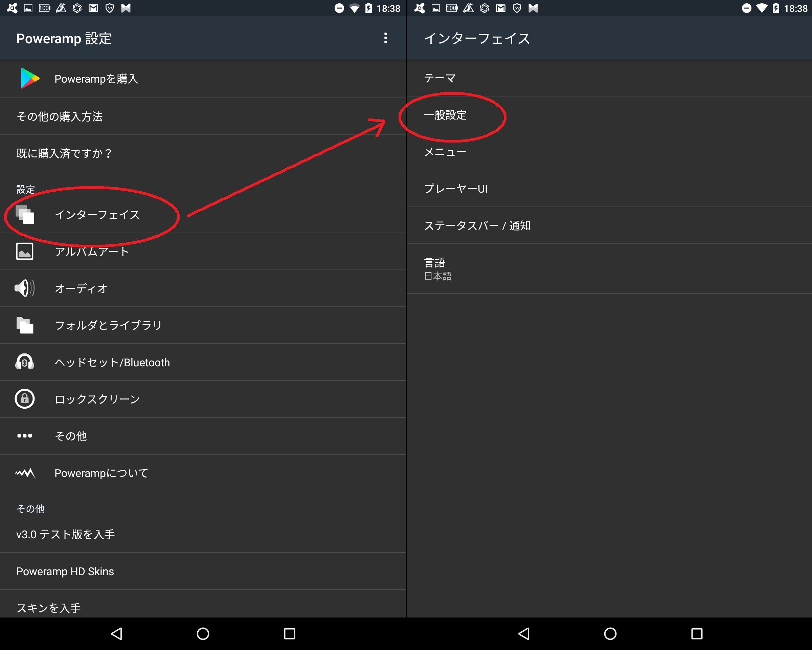Tap the Google Play icon beside Powerampを購入
812x650 pixels.
click(x=30, y=79)
